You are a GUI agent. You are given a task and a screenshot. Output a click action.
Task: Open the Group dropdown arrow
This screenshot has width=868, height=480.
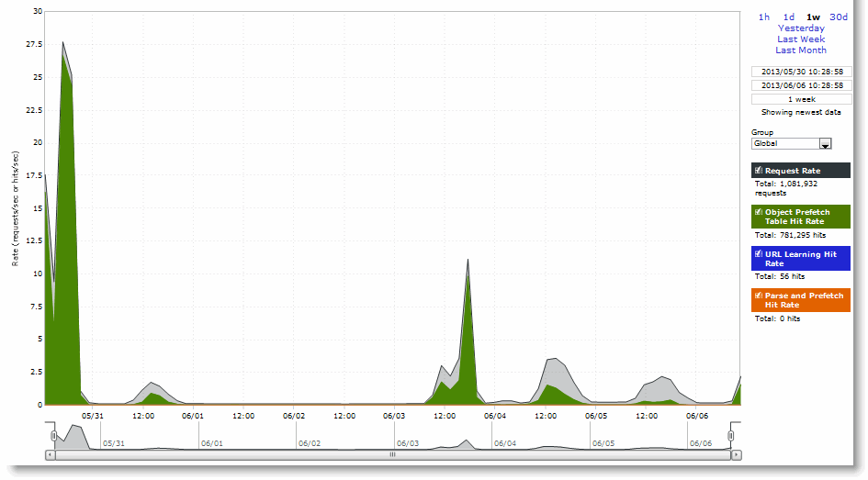click(826, 144)
